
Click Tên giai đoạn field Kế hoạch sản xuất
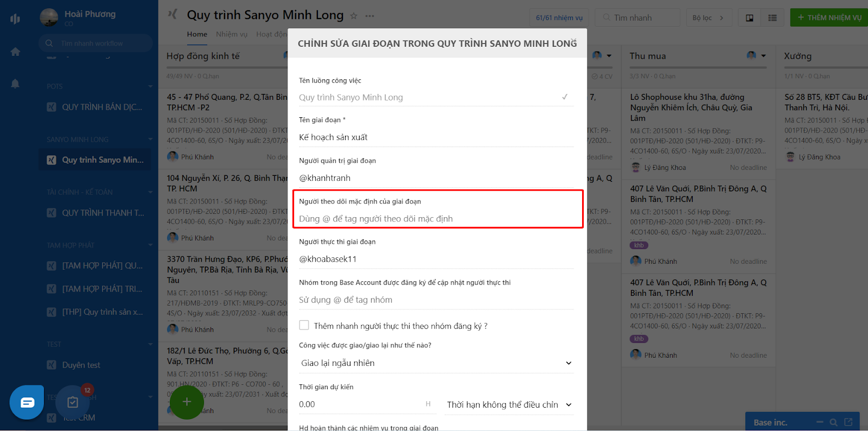436,137
